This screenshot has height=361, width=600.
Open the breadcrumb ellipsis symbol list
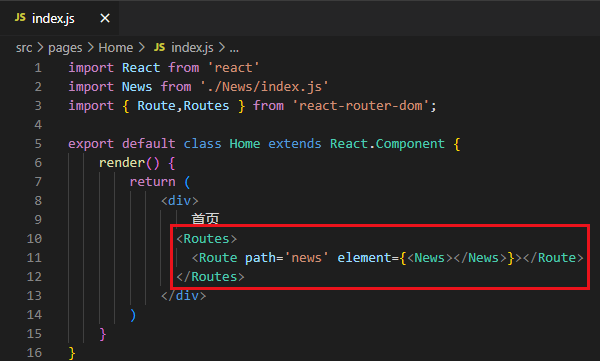point(234,49)
